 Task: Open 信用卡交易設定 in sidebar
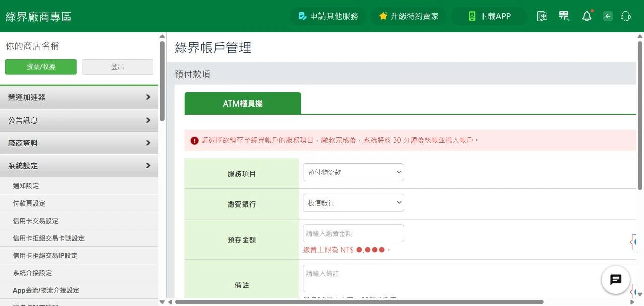pos(79,221)
